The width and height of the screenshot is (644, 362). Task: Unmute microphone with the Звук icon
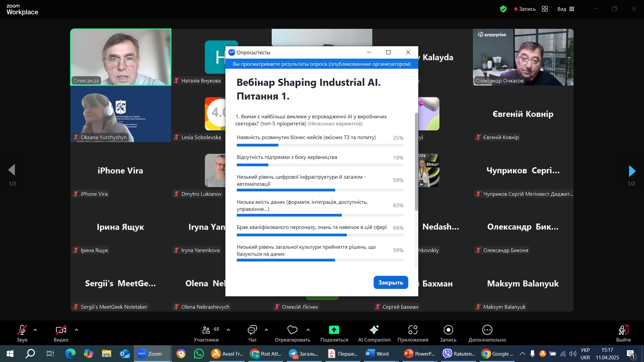click(22, 330)
